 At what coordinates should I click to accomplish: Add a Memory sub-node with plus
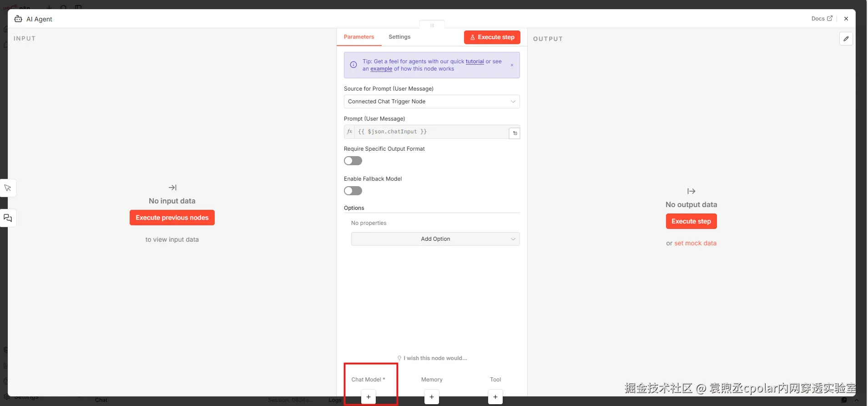(x=432, y=397)
